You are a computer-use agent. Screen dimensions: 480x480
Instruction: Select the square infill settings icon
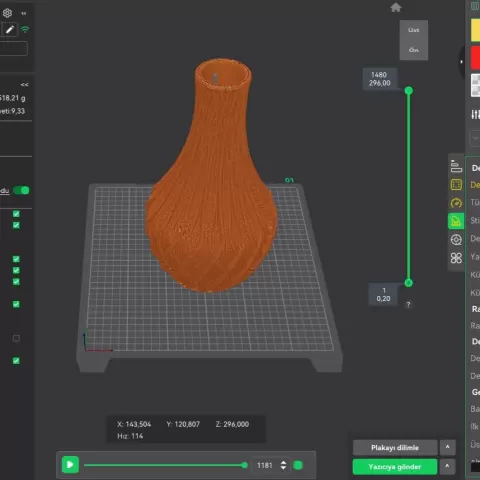(456, 185)
